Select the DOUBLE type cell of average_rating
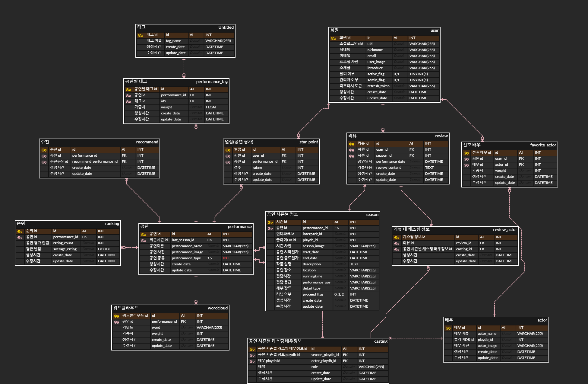This screenshot has height=384, width=588. tap(105, 249)
